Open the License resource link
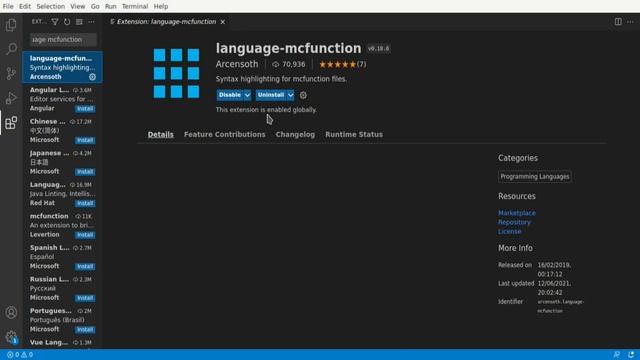This screenshot has width=640, height=360. click(509, 231)
